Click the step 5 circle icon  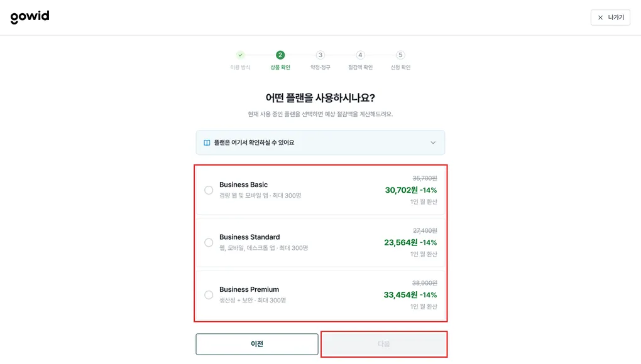[x=400, y=55]
